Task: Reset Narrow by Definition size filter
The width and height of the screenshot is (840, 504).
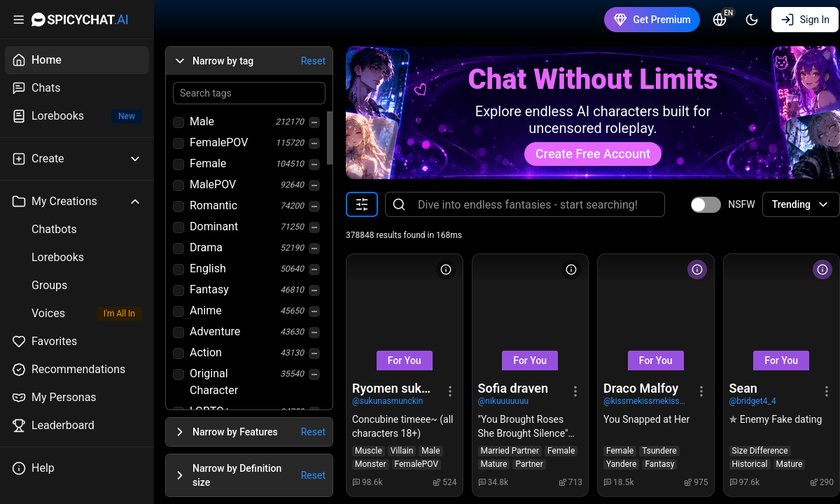Action: (x=313, y=475)
